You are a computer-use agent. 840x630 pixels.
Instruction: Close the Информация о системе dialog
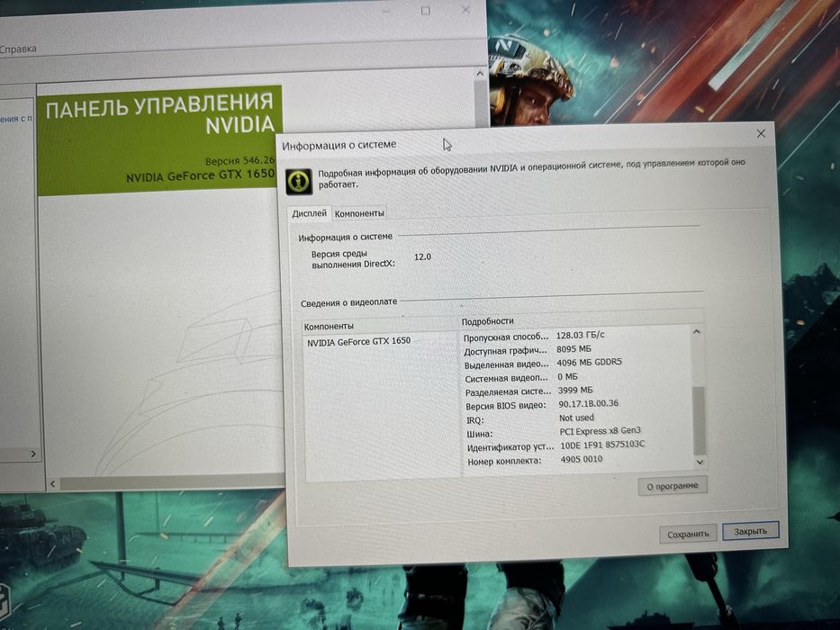[761, 133]
